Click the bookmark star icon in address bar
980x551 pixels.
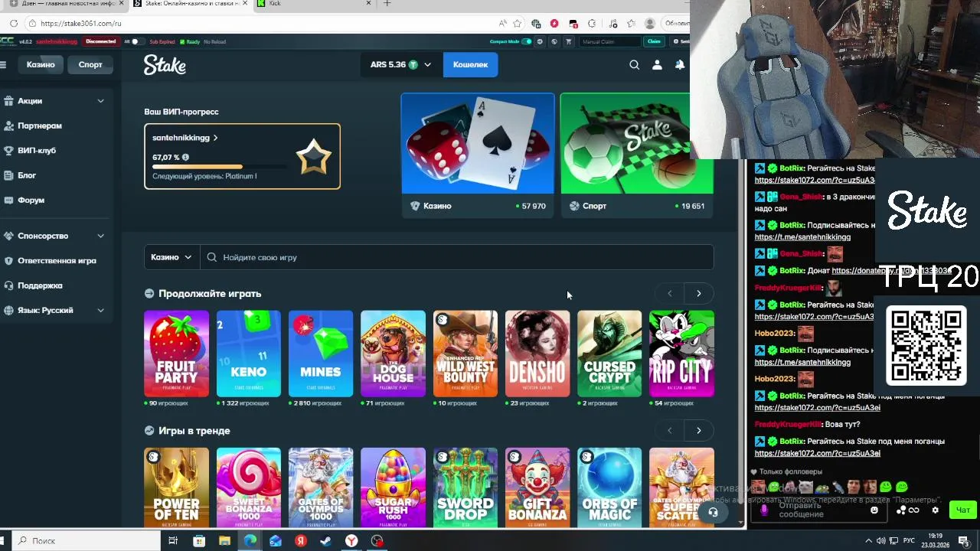[x=518, y=24]
